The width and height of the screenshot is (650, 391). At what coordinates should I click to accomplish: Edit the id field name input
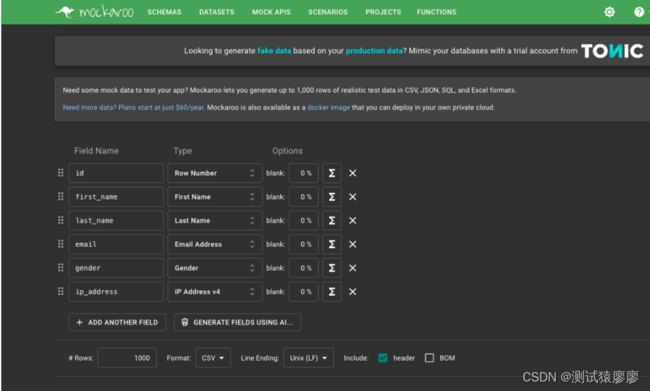[x=116, y=173]
